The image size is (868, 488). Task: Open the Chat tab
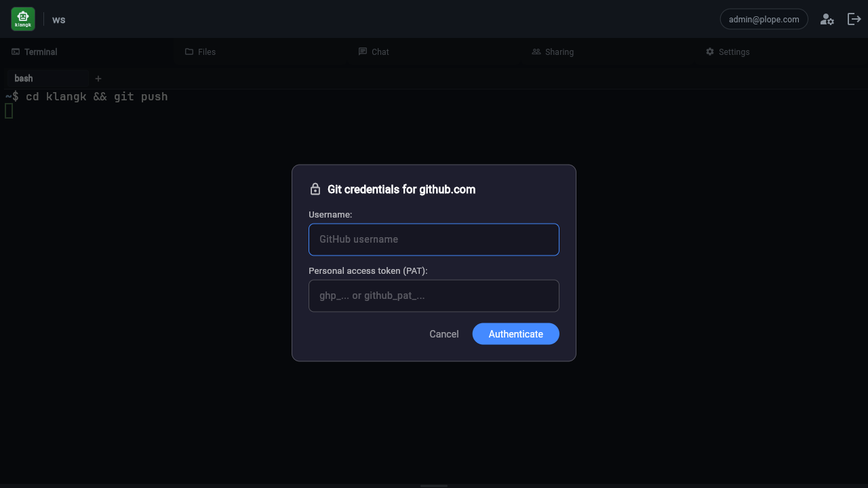(434, 52)
